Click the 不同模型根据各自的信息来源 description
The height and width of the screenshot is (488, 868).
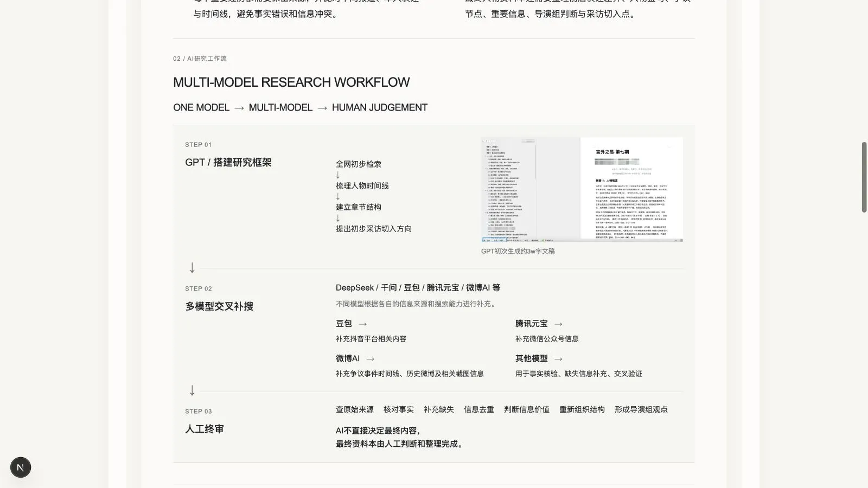point(417,304)
